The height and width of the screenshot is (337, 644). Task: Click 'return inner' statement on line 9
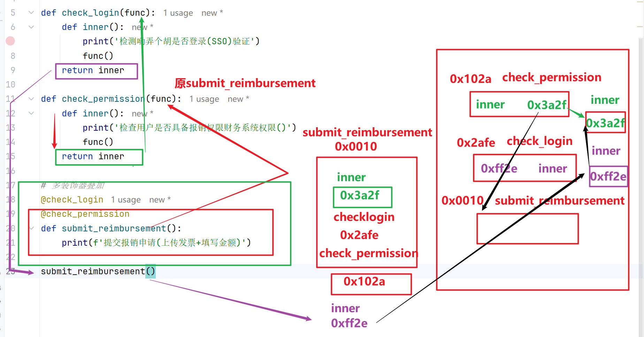(x=93, y=70)
